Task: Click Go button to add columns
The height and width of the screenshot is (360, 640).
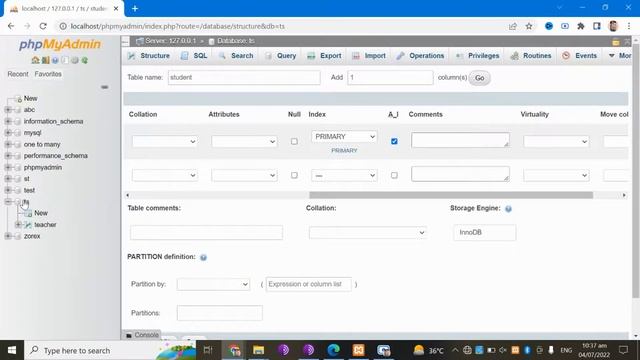Action: 480,78
